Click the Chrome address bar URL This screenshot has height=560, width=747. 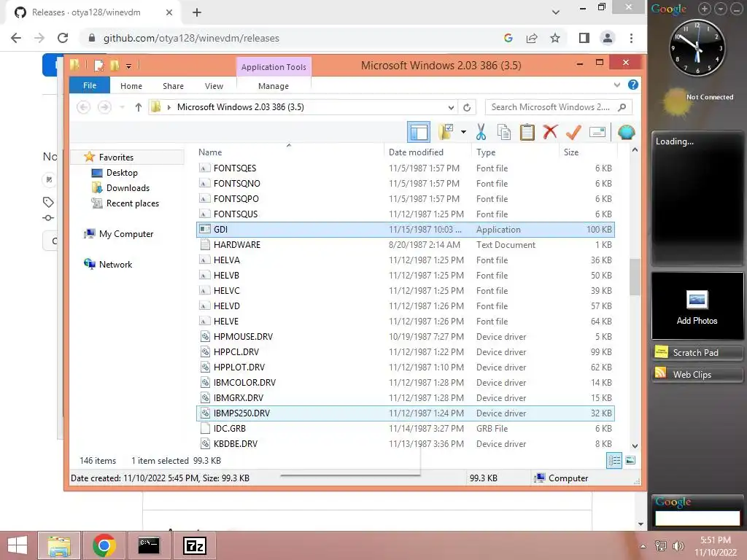click(x=191, y=38)
